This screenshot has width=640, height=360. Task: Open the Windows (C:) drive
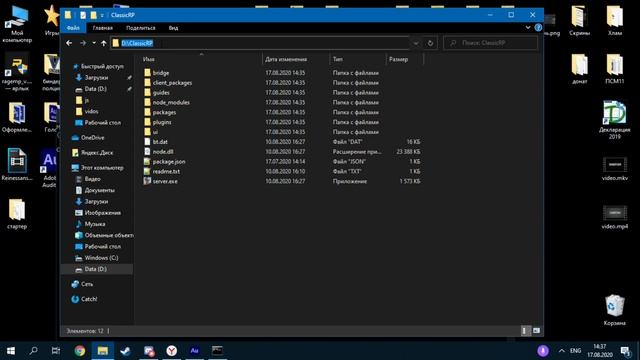point(101,258)
